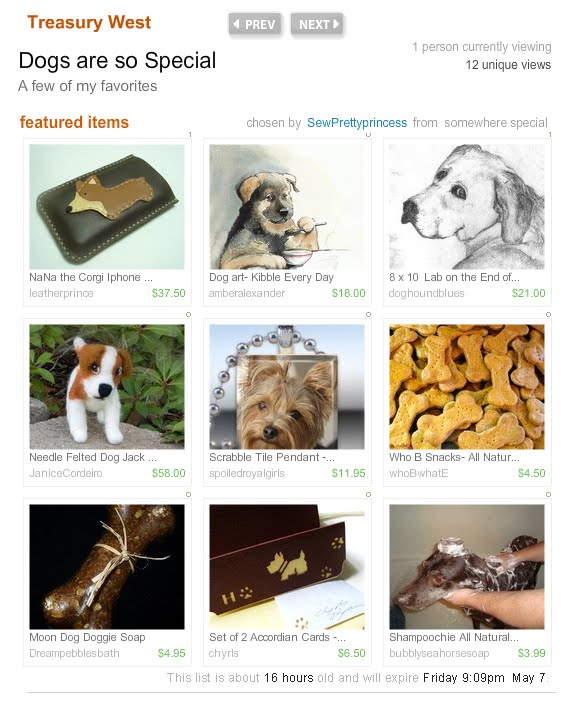View the needle felted Jack Russell photo
570x706 pixels.
[x=107, y=387]
